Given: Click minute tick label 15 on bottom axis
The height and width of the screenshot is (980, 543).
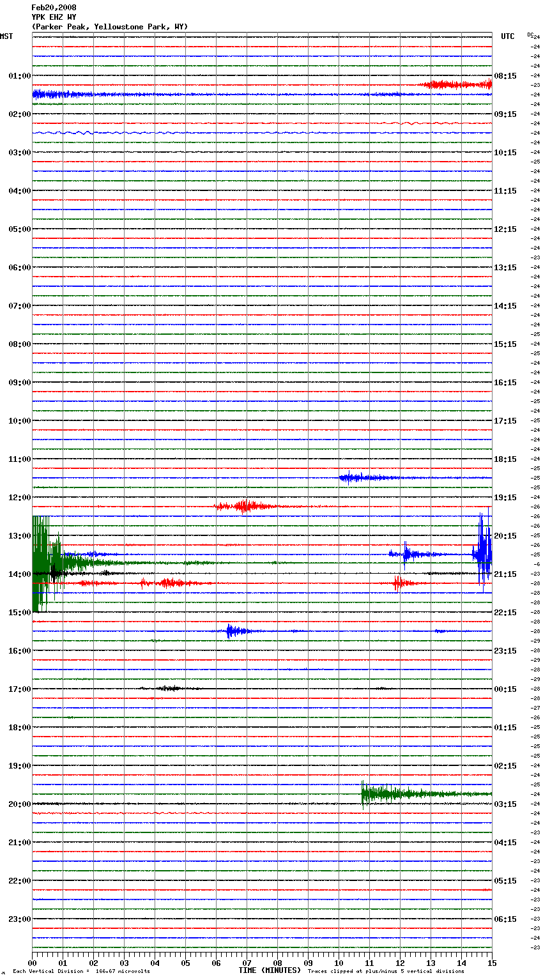Looking at the screenshot, I should [x=492, y=963].
